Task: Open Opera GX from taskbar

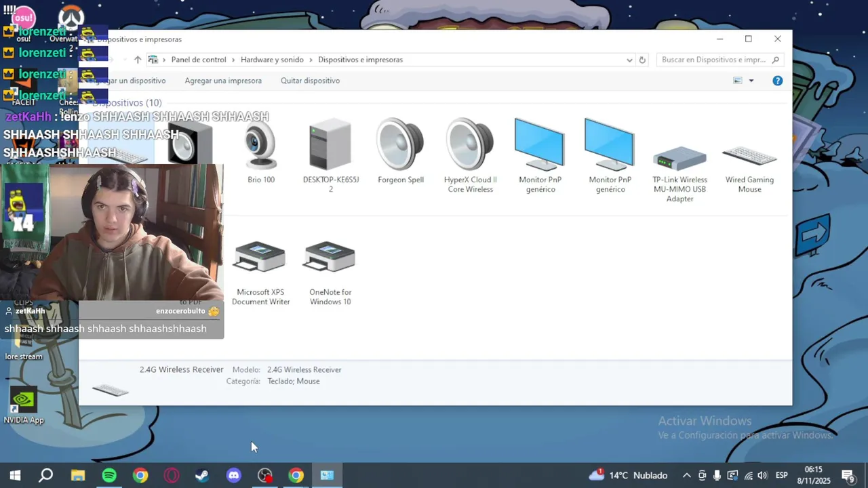Action: (172, 475)
